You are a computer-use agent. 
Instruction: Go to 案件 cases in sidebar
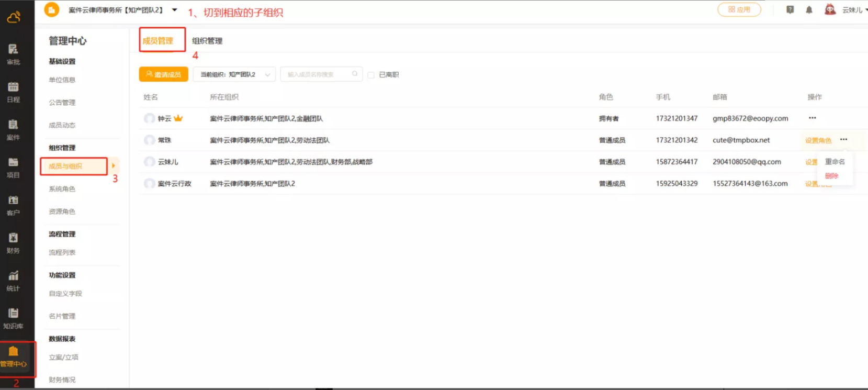tap(13, 129)
